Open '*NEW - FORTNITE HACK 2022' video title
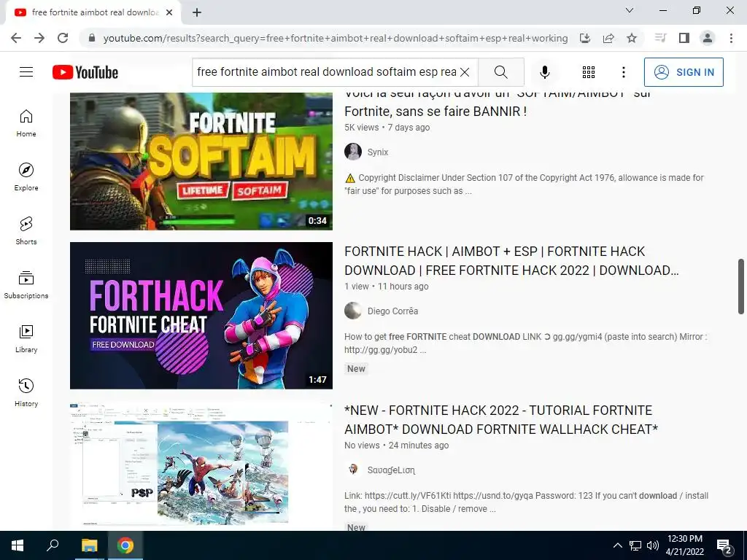The height and width of the screenshot is (560, 747). [501, 419]
